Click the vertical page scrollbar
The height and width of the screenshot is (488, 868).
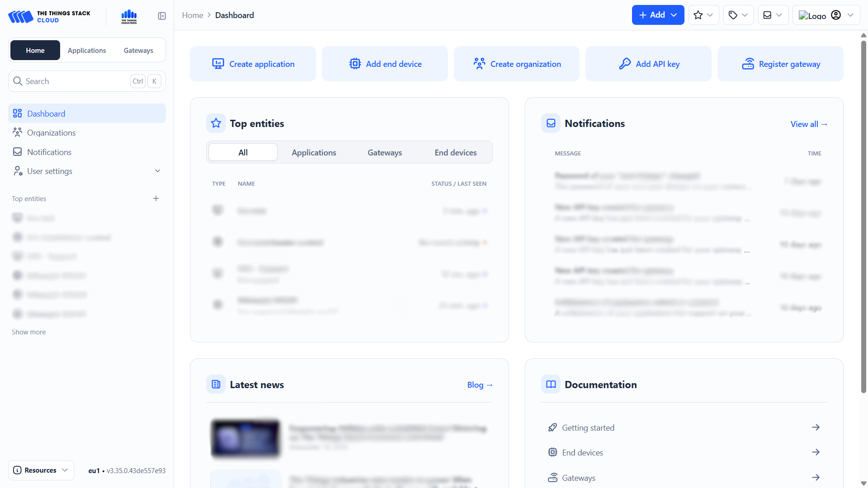863,217
